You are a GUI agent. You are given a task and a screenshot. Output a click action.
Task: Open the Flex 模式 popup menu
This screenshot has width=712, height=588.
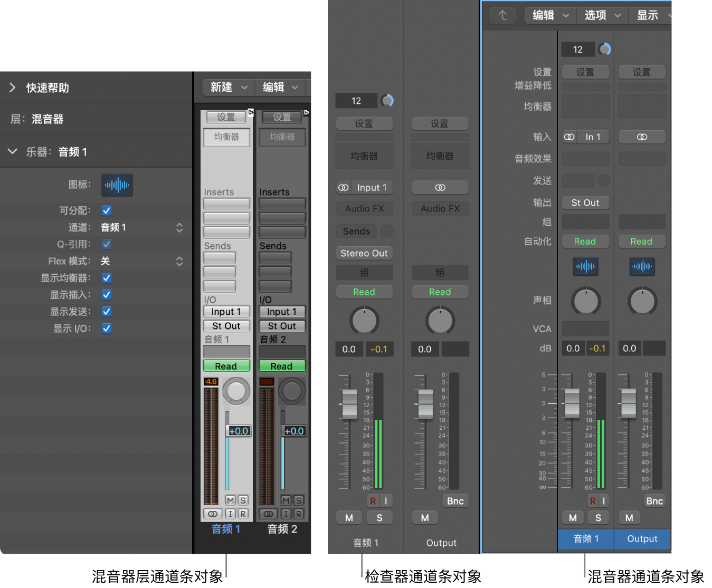(179, 261)
